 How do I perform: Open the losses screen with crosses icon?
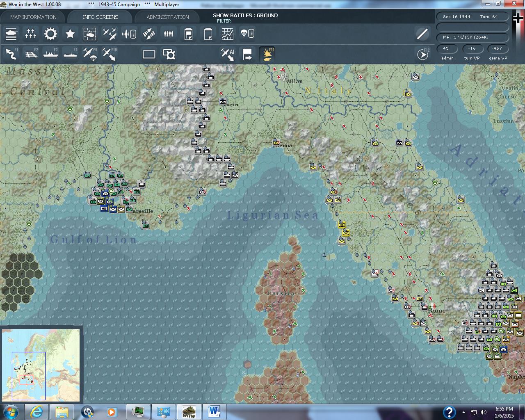coord(31,34)
